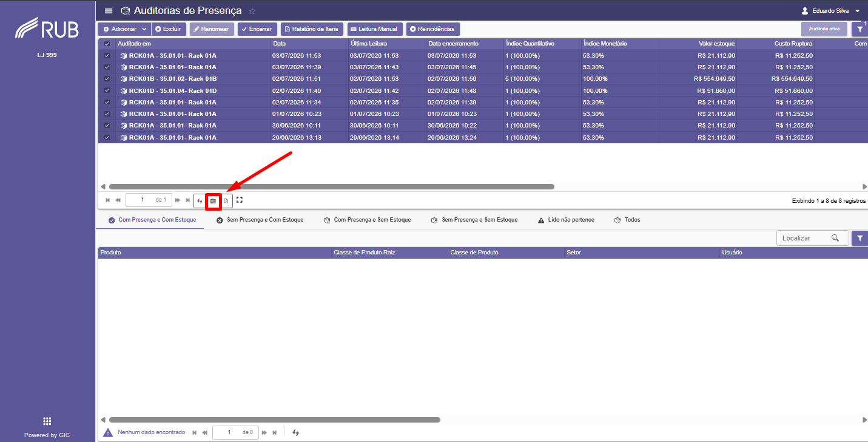Viewport: 868px width, 442px height.
Task: Sort by Índice Quantitativo column header
Action: (x=542, y=44)
